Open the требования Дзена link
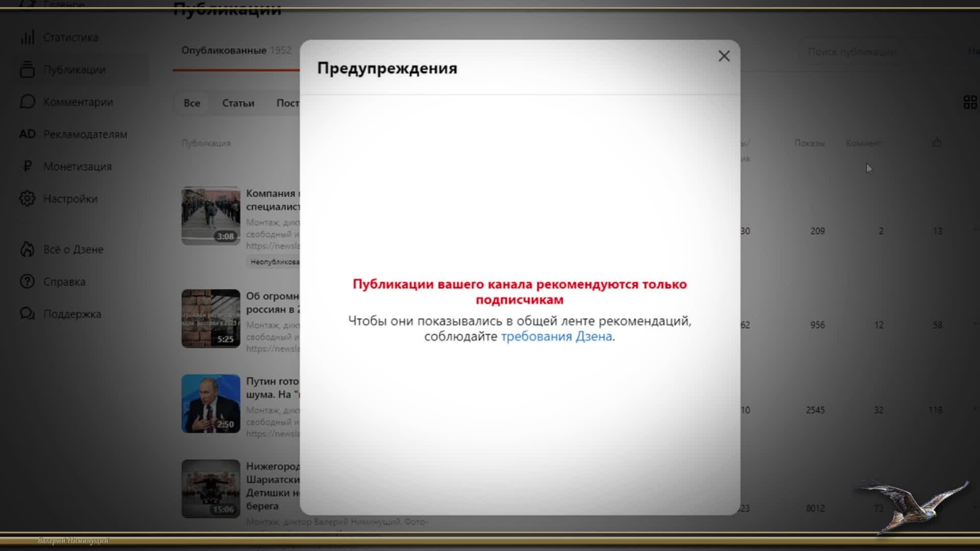 pos(556,336)
